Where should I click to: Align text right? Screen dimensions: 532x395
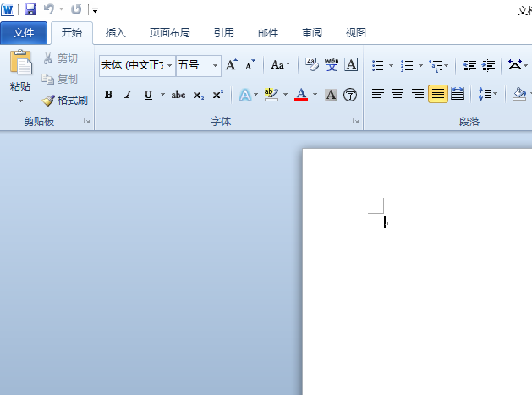[418, 94]
